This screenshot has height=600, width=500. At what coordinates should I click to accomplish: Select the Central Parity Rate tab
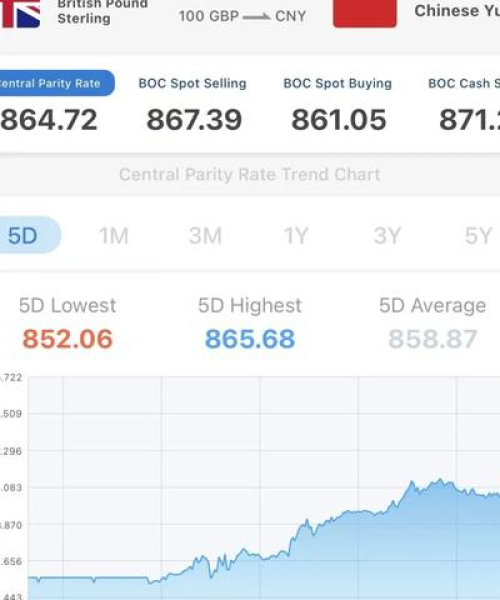(57, 83)
